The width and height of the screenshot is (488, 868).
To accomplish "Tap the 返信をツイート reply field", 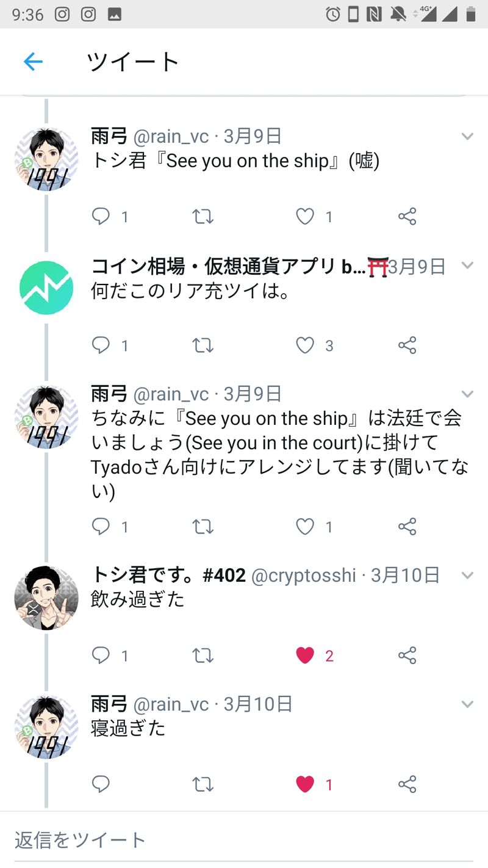I will tap(244, 840).
